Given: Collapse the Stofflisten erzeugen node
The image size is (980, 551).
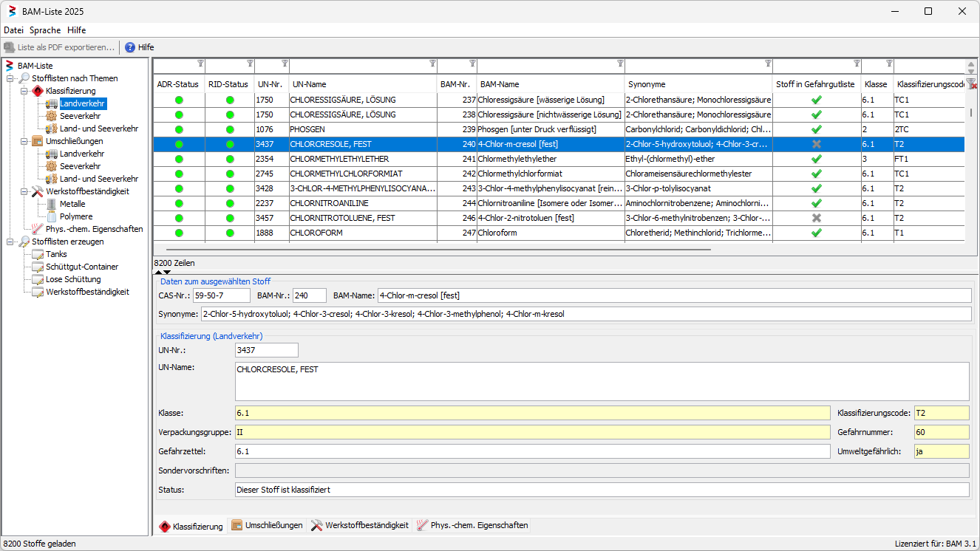Looking at the screenshot, I should pos(10,242).
